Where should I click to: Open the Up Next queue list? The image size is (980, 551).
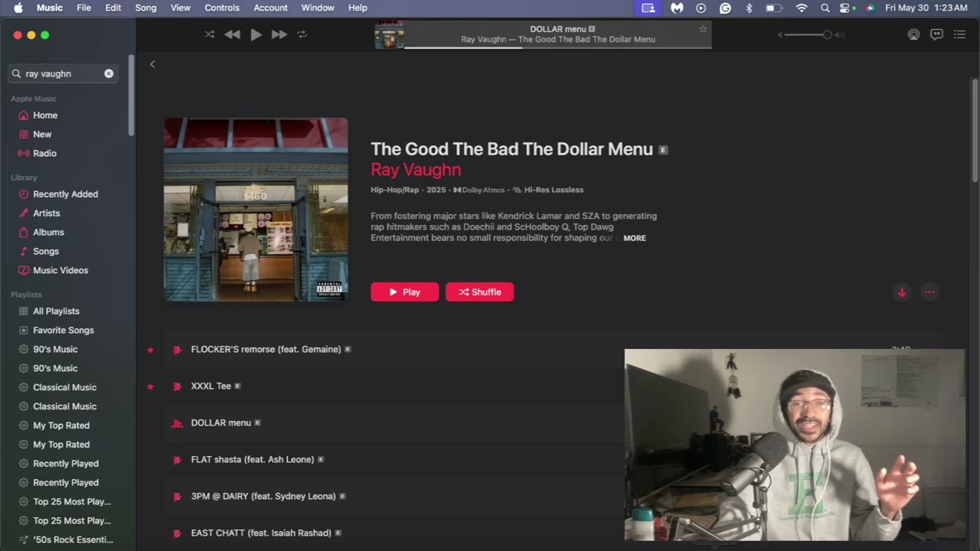click(959, 34)
